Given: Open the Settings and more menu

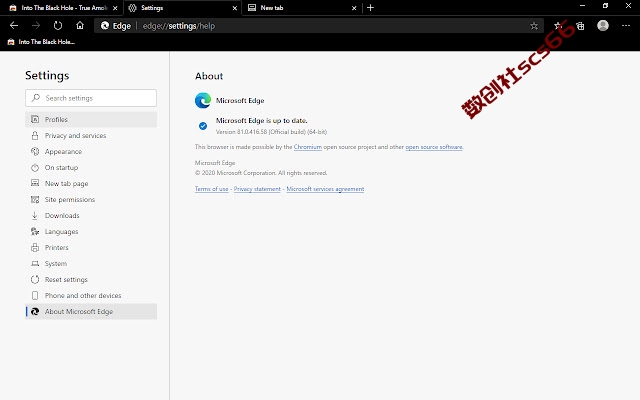Looking at the screenshot, I should 626,26.
